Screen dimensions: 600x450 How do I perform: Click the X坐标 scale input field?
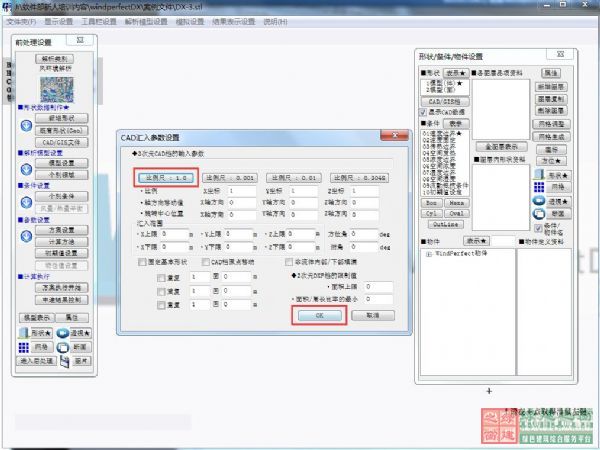241,190
